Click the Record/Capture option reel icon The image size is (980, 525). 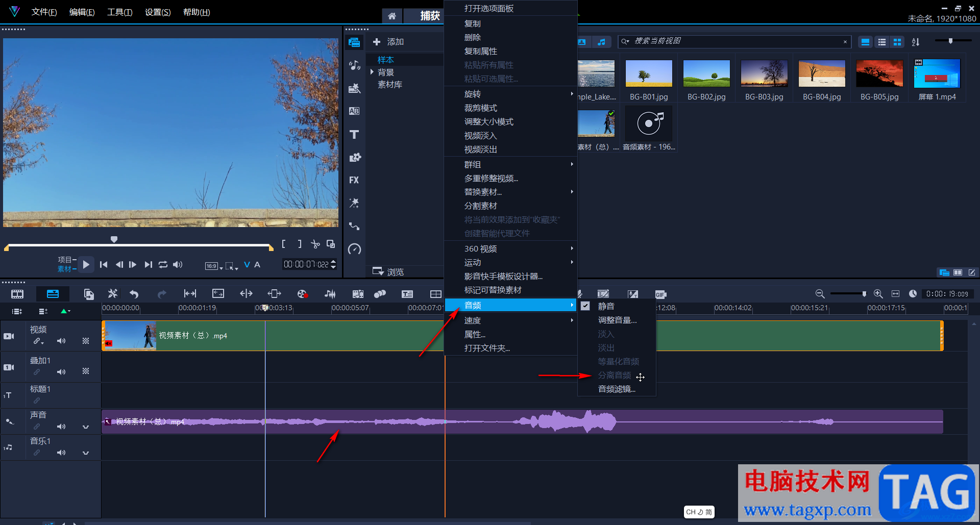[302, 294]
